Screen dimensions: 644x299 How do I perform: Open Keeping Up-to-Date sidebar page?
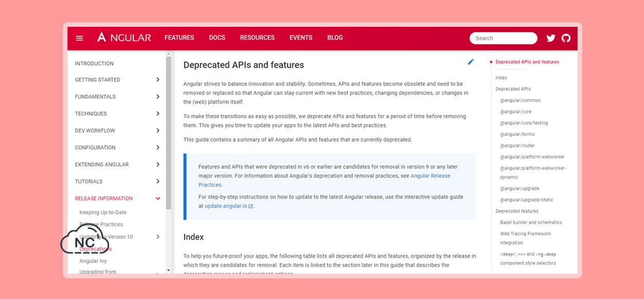(103, 212)
